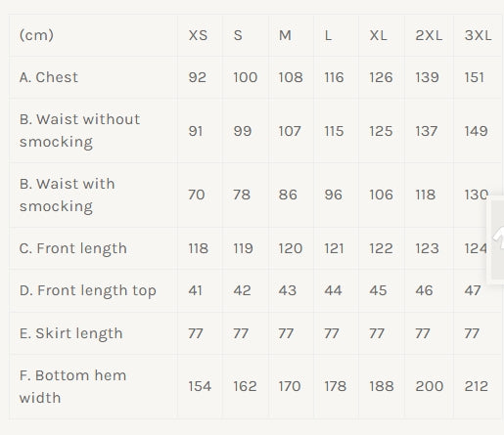504x435 pixels.
Task: Click chest value 108 for size M
Action: pos(291,77)
